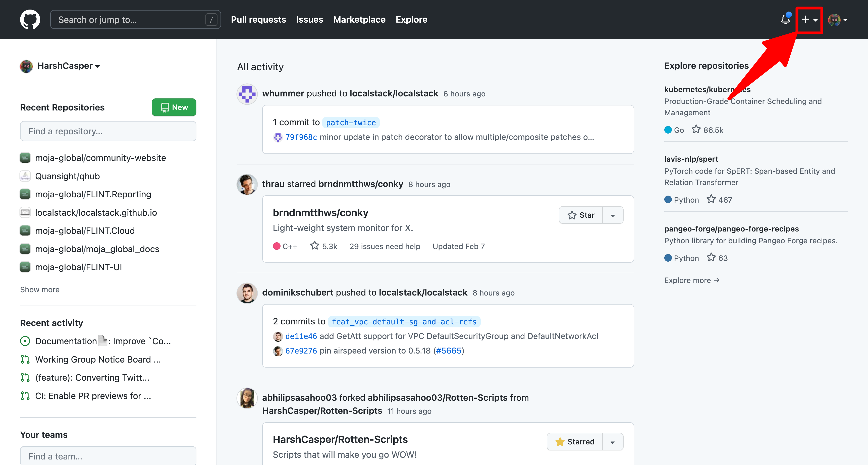Open 29 issues need help link
This screenshot has width=868, height=465.
[385, 246]
